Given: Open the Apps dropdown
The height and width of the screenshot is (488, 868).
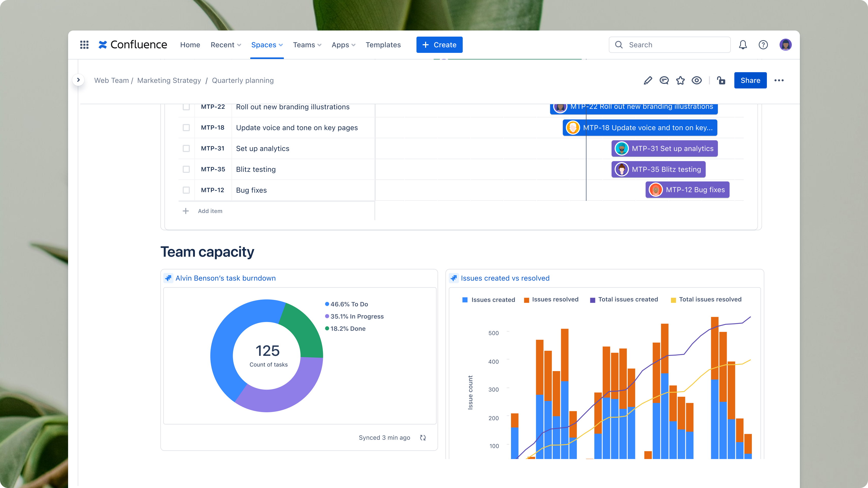Looking at the screenshot, I should [343, 45].
